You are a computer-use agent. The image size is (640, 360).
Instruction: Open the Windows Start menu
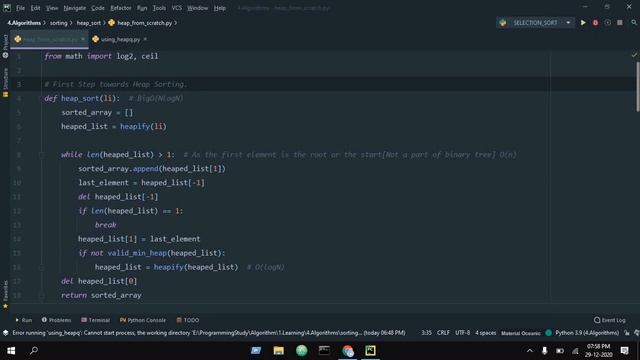click(x=11, y=351)
